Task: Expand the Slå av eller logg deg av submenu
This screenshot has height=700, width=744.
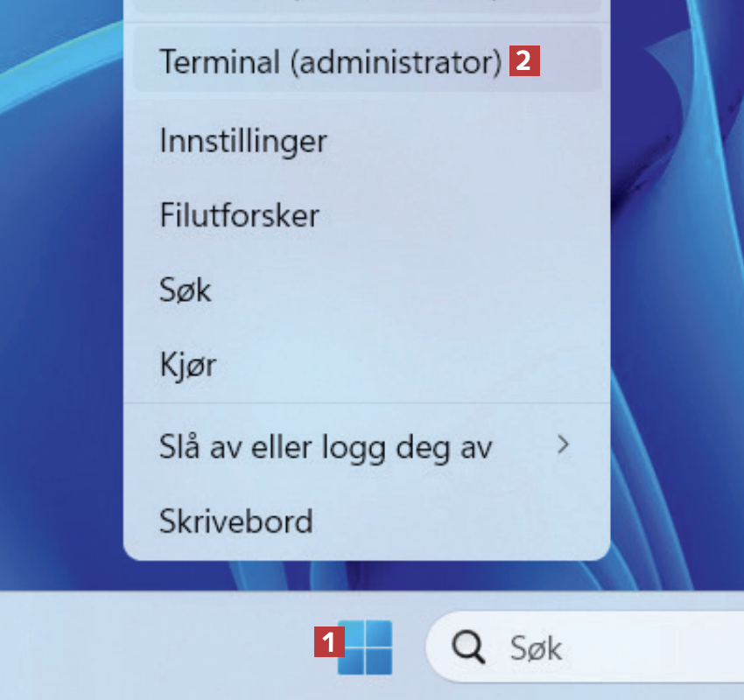Action: pos(326,447)
